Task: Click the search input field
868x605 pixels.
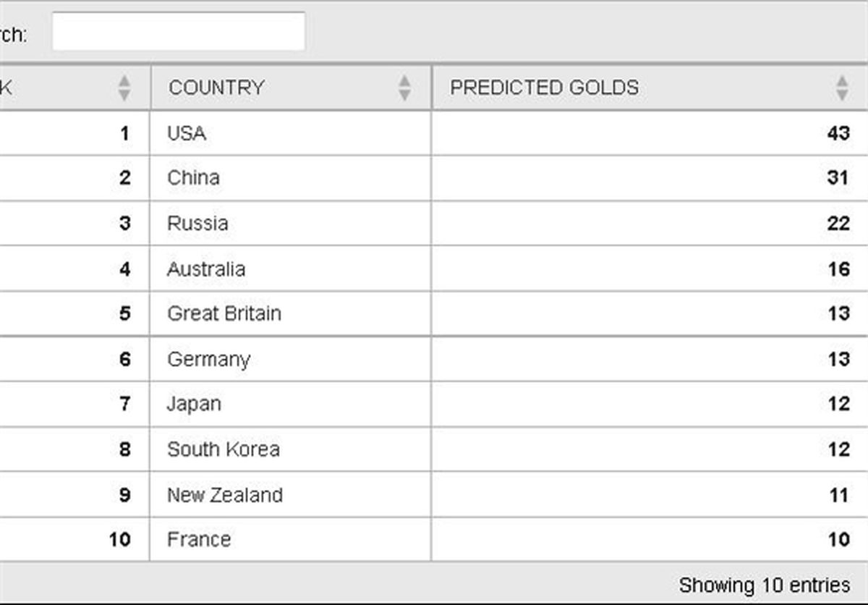Action: [178, 33]
